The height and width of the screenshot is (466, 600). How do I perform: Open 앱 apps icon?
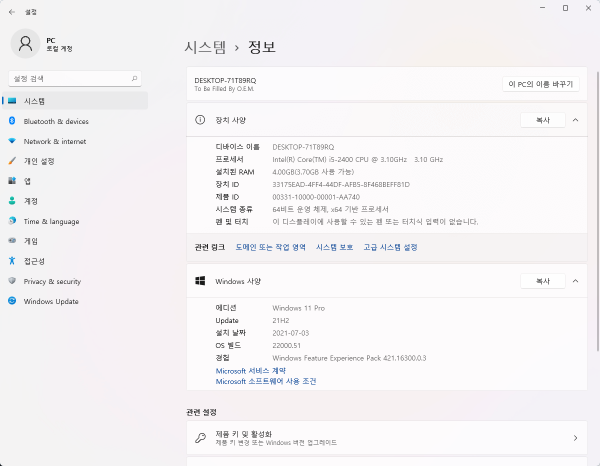(12, 181)
